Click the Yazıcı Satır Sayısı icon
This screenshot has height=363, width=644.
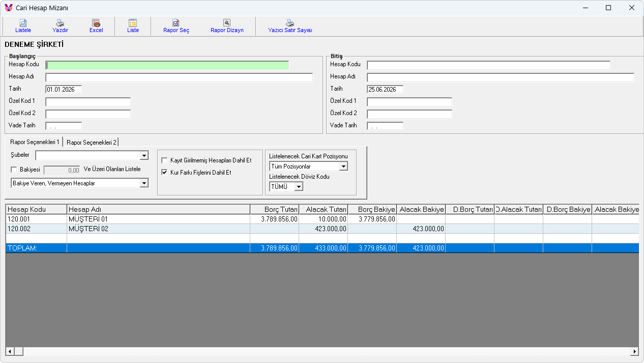click(x=290, y=23)
